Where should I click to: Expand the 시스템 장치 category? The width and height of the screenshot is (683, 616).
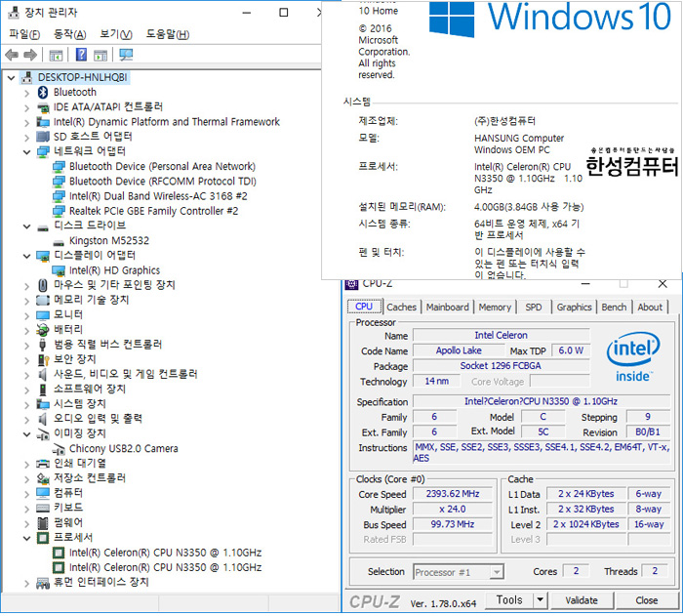point(27,404)
